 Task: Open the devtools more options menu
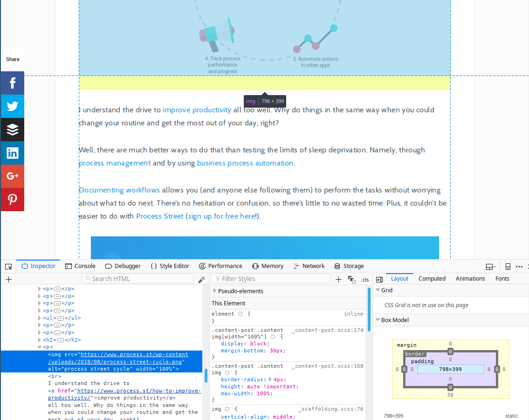[519, 267]
